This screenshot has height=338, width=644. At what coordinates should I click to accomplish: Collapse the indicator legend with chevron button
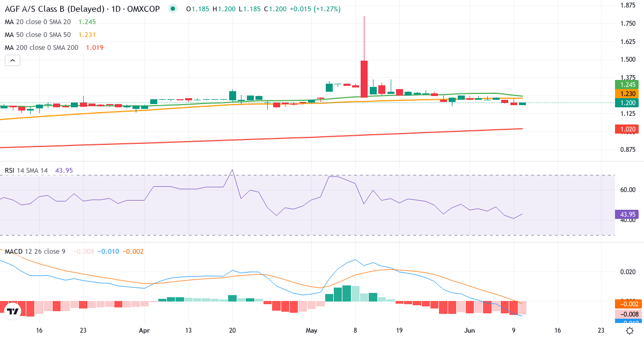pos(12,61)
